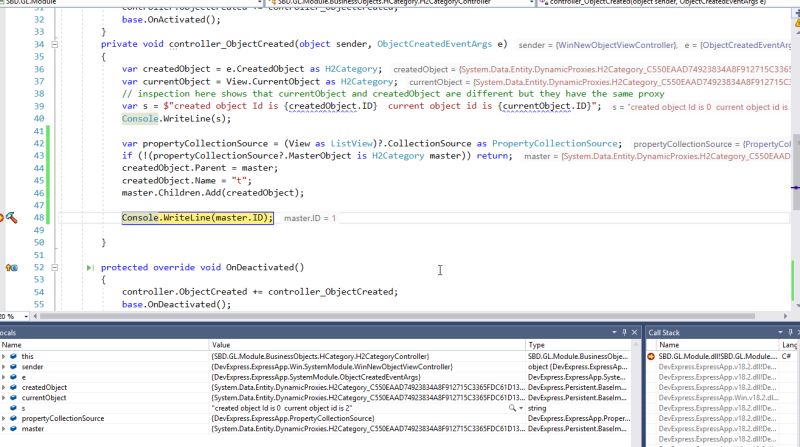Expand the createdObject variable in Locals
This screenshot has height=447, width=800.
click(x=4, y=387)
